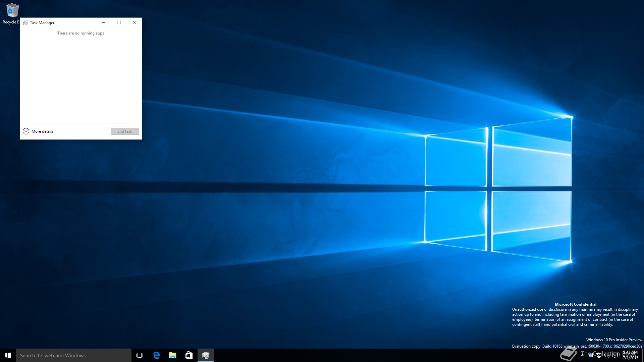Click the Task Manager title bar icon

(x=25, y=23)
